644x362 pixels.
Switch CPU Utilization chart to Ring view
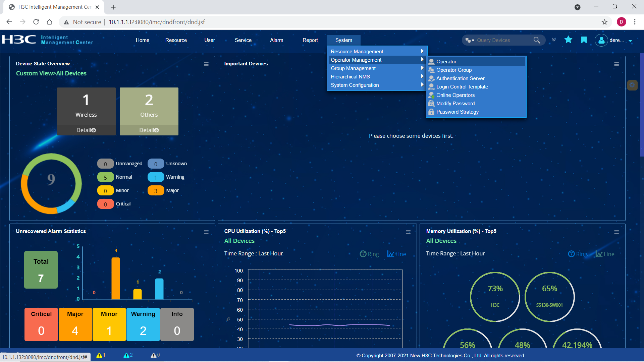pyautogui.click(x=369, y=254)
